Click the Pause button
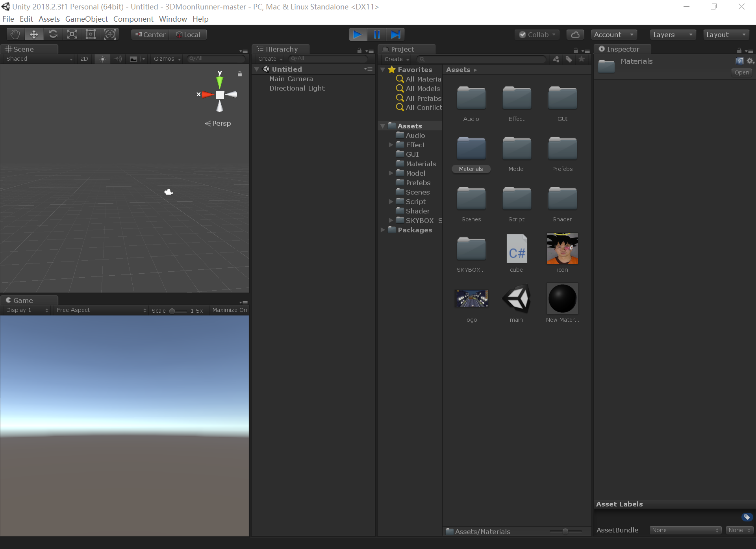 click(377, 35)
